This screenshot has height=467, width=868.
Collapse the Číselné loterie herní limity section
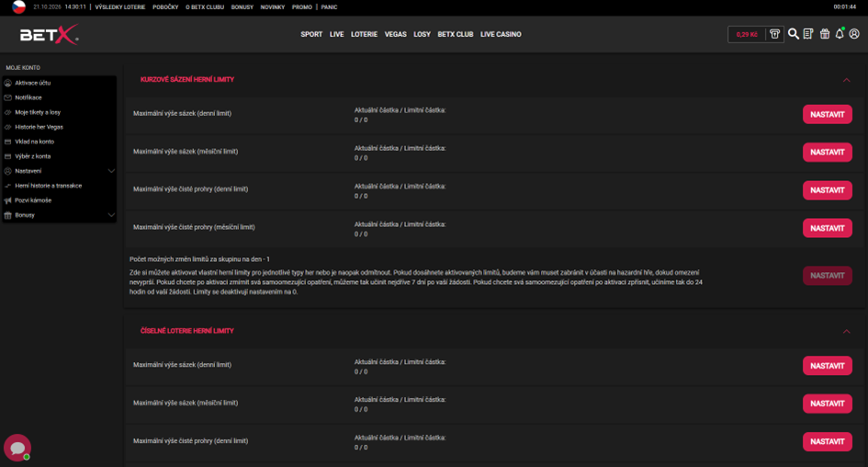[846, 331]
